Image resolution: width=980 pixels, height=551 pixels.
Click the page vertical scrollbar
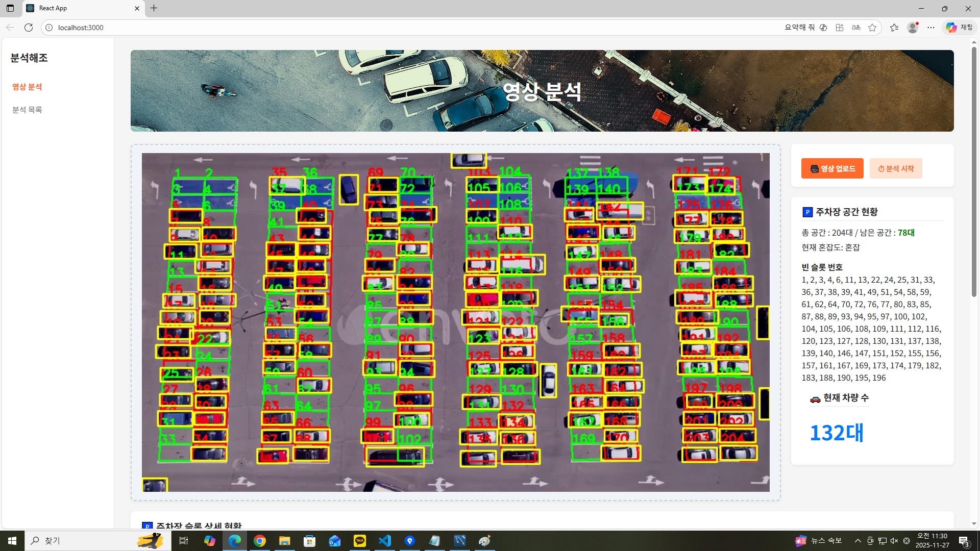click(x=974, y=173)
